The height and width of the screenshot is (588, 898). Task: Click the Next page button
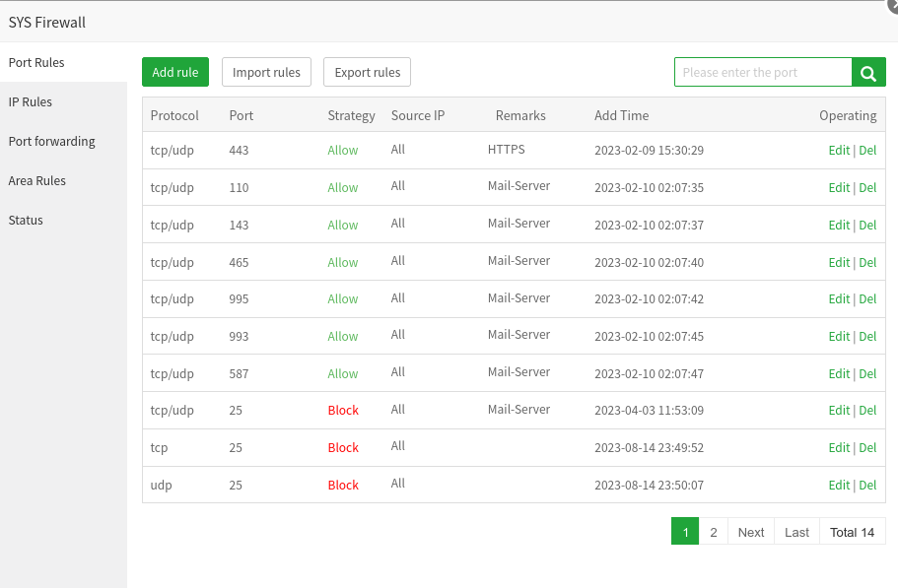[x=750, y=532]
